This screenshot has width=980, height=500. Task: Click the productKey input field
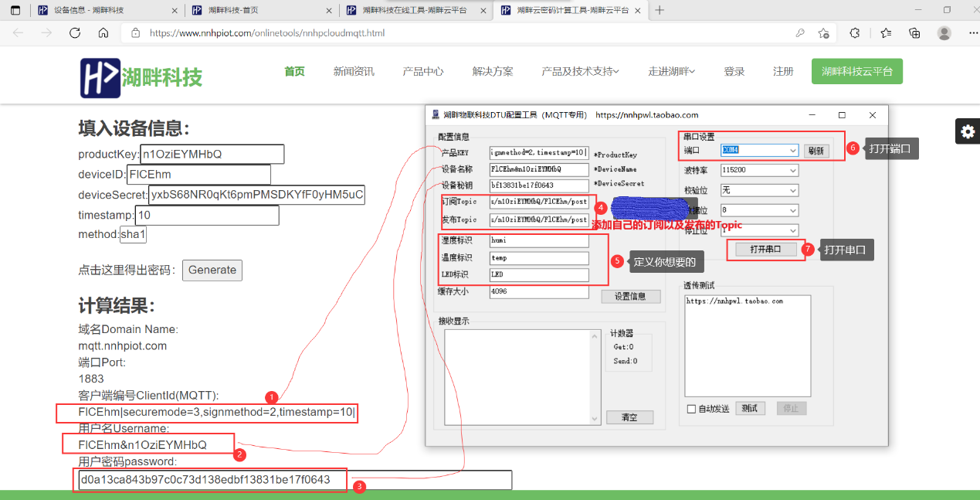pos(212,155)
